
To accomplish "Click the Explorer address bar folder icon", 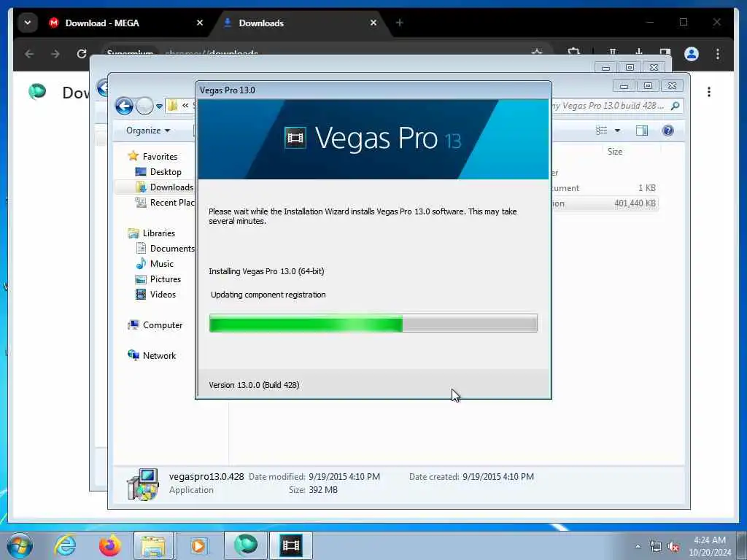I will click(x=172, y=106).
